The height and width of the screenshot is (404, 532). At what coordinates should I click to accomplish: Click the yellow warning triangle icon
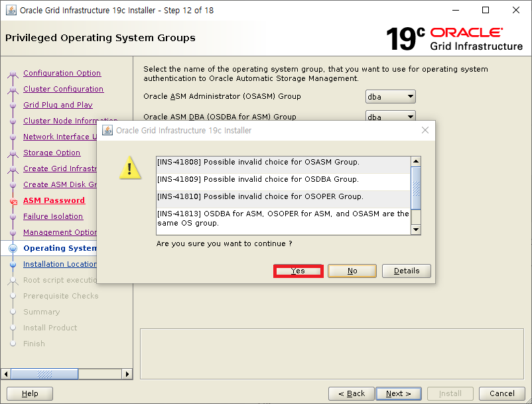pyautogui.click(x=130, y=168)
